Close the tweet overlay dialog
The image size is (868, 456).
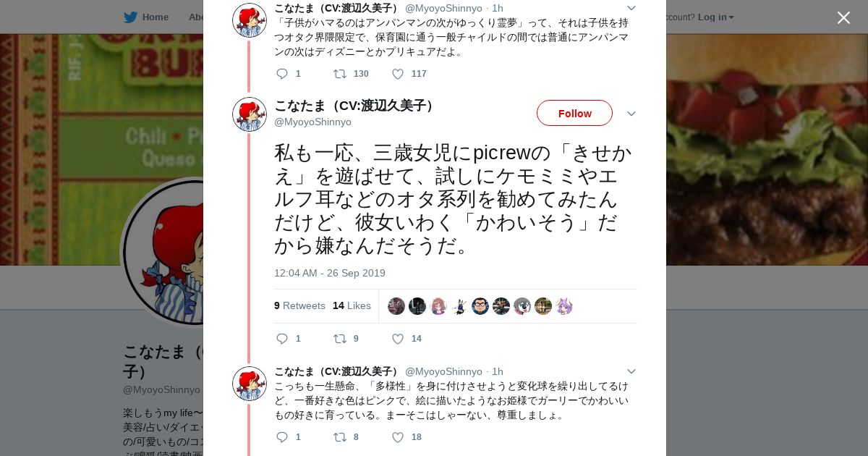[843, 17]
